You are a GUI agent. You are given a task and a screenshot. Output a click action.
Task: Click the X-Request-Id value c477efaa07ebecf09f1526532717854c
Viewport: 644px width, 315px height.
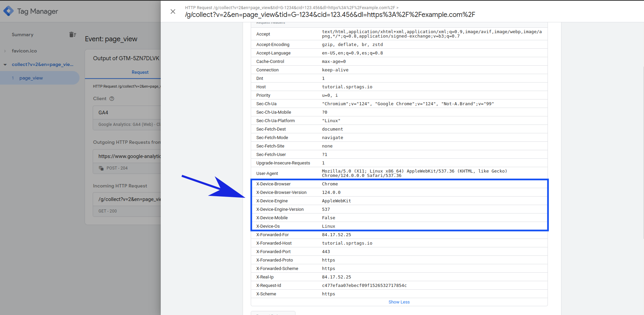point(364,286)
